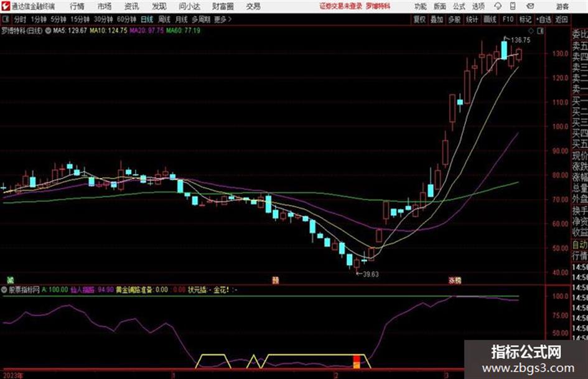This screenshot has width=588, height=379.
Task: Open the 问小达 menu
Action: pyautogui.click(x=189, y=6)
